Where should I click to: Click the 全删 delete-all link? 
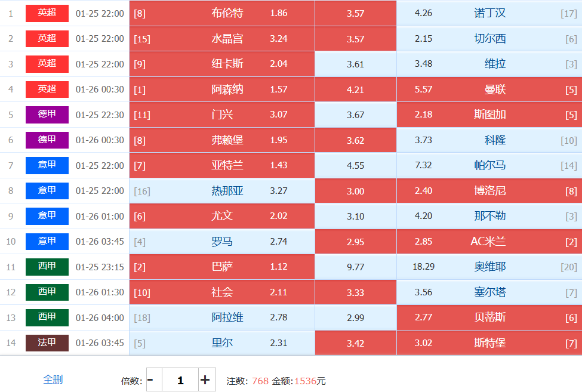(x=53, y=379)
